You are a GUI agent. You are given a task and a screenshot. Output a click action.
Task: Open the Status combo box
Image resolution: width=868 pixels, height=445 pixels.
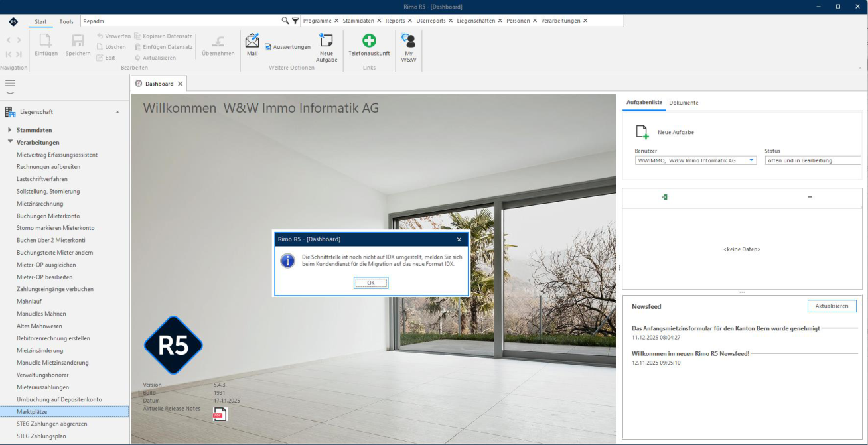click(x=813, y=160)
